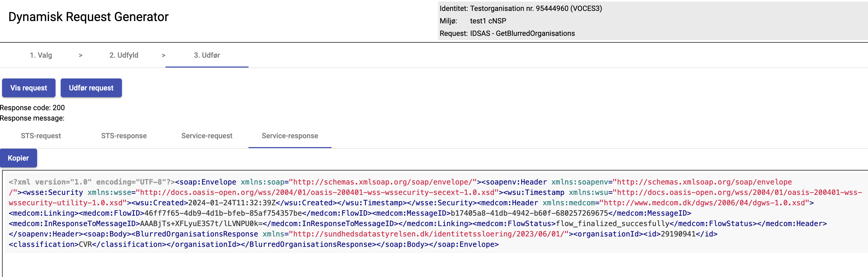Click the flow_finalized_succesfully status in XML
868x277 pixels.
tap(612, 224)
